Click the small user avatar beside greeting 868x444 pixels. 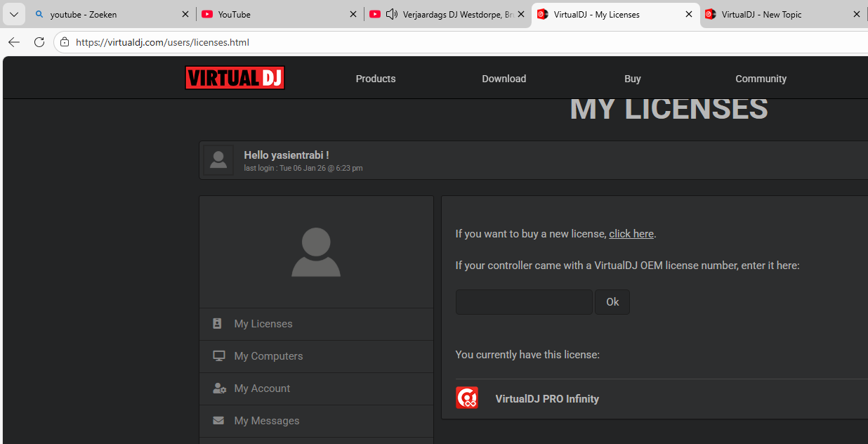[218, 160]
